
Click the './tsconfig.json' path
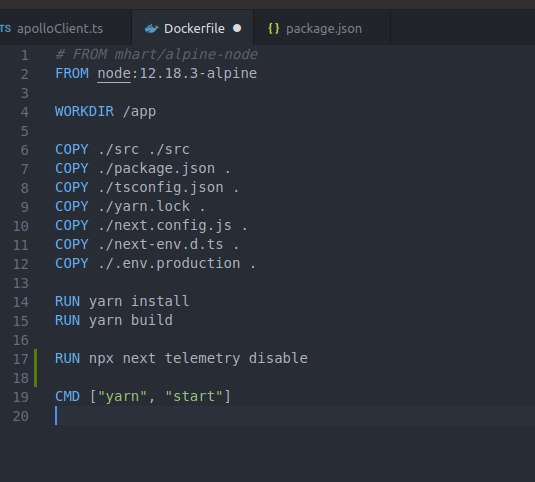(160, 188)
